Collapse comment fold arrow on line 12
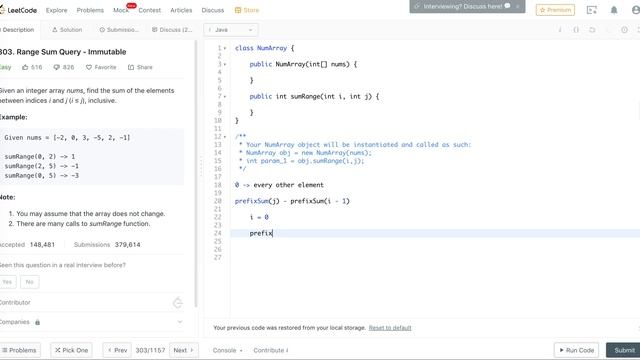 225,136
